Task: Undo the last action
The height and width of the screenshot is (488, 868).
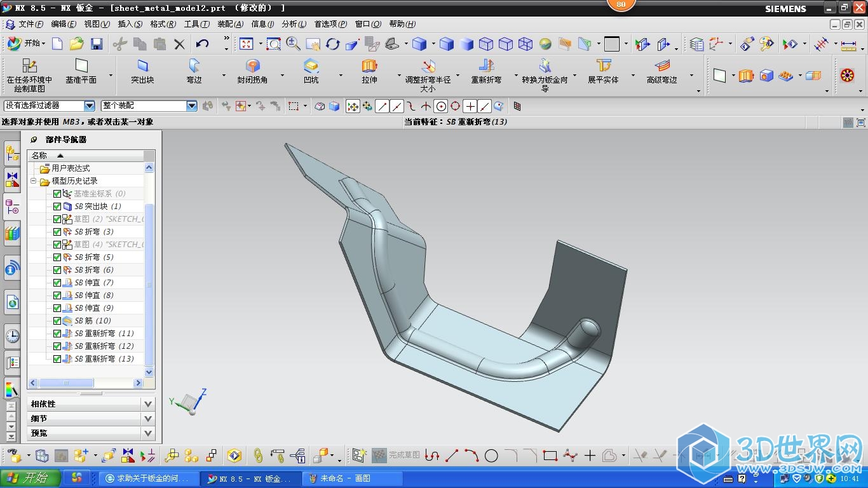Action: (x=203, y=44)
